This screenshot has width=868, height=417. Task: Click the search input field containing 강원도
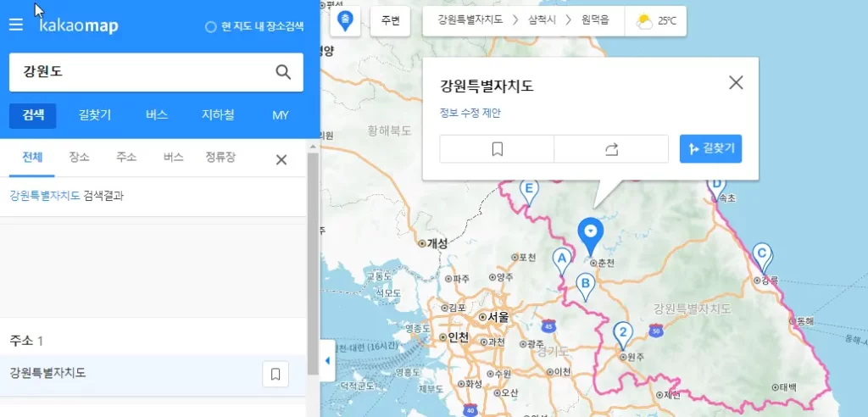click(140, 72)
